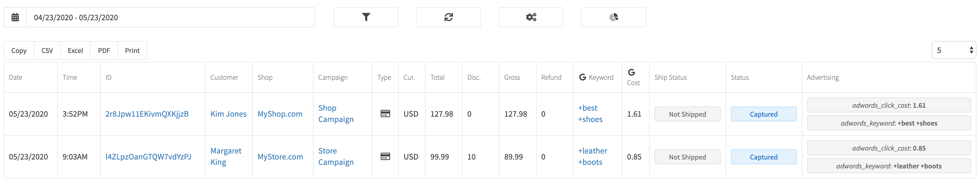Click the credit card icon for Margaret King order

tap(385, 157)
